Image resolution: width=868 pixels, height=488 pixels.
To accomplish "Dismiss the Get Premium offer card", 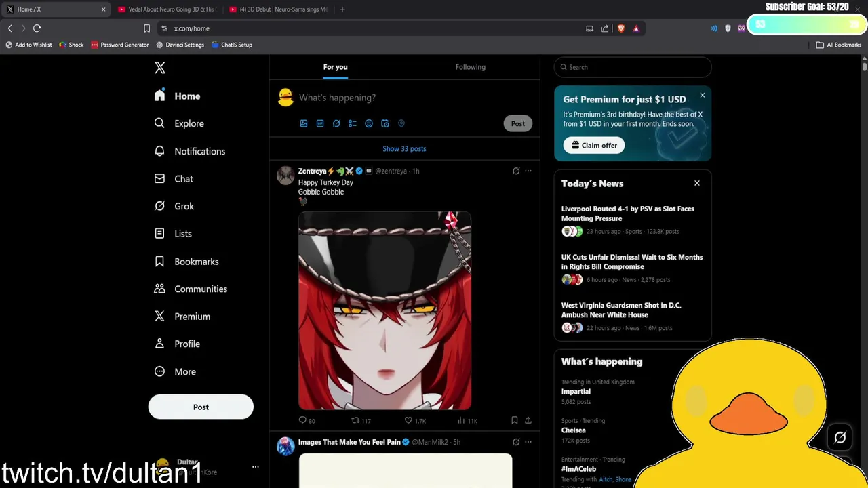I will 703,95.
